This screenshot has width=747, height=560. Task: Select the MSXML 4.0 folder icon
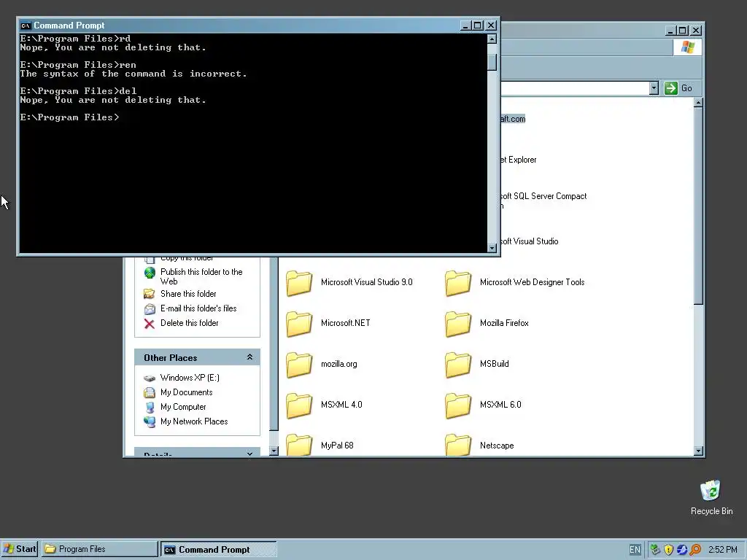pyautogui.click(x=299, y=405)
